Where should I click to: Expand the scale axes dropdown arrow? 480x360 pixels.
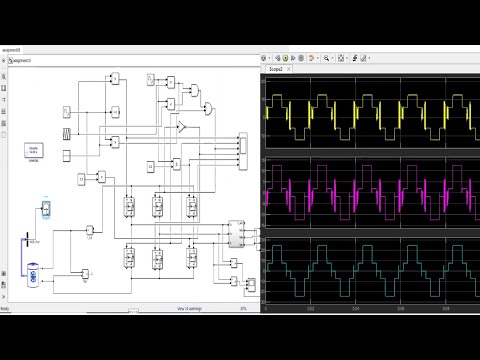[347, 58]
